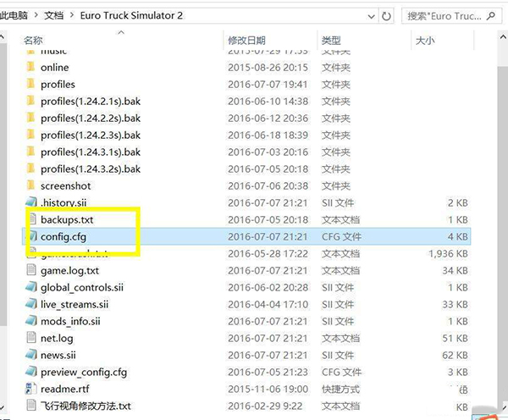The image size is (508, 420).
Task: Click the backups.txt document icon
Action: tap(31, 219)
